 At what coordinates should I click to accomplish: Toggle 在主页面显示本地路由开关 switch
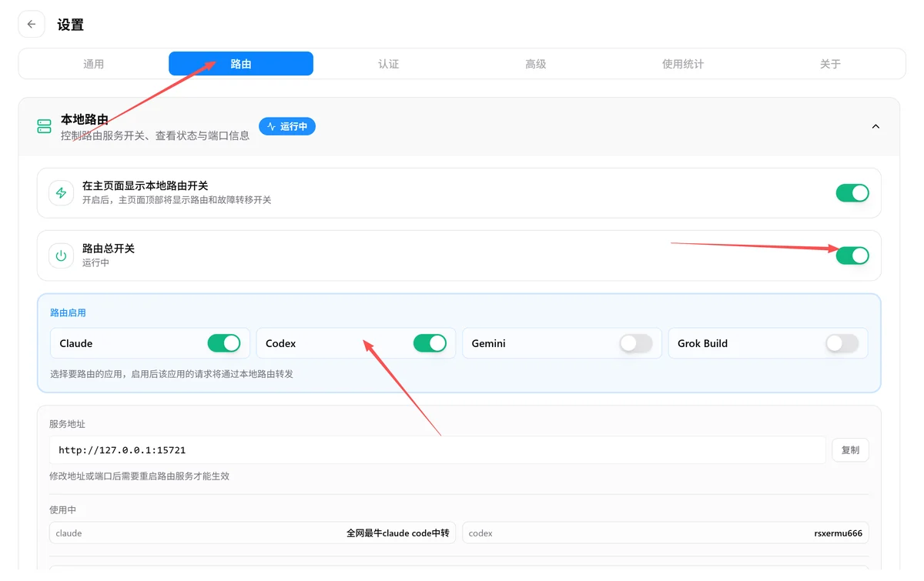(852, 193)
